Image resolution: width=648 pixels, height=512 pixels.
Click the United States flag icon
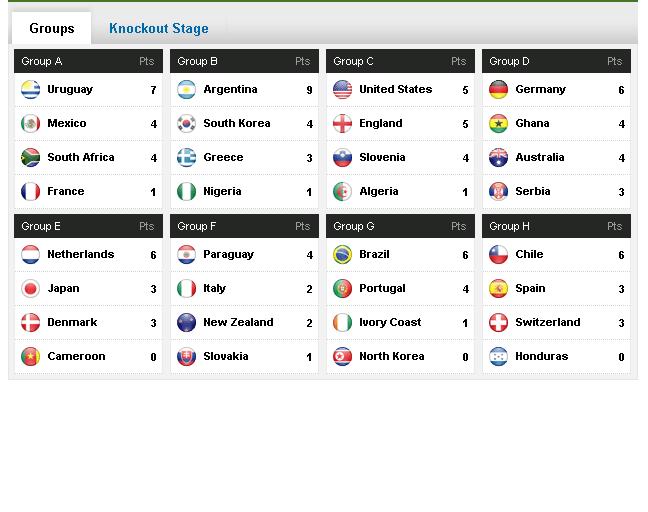tap(343, 90)
